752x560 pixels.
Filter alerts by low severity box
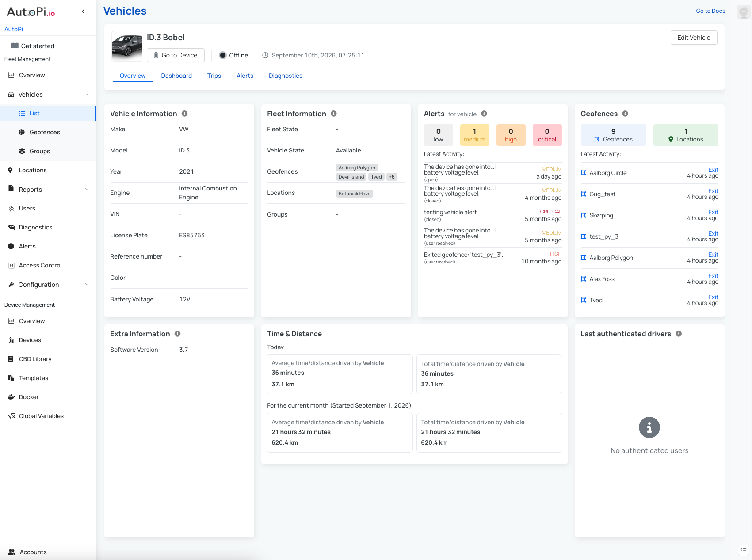(x=438, y=135)
